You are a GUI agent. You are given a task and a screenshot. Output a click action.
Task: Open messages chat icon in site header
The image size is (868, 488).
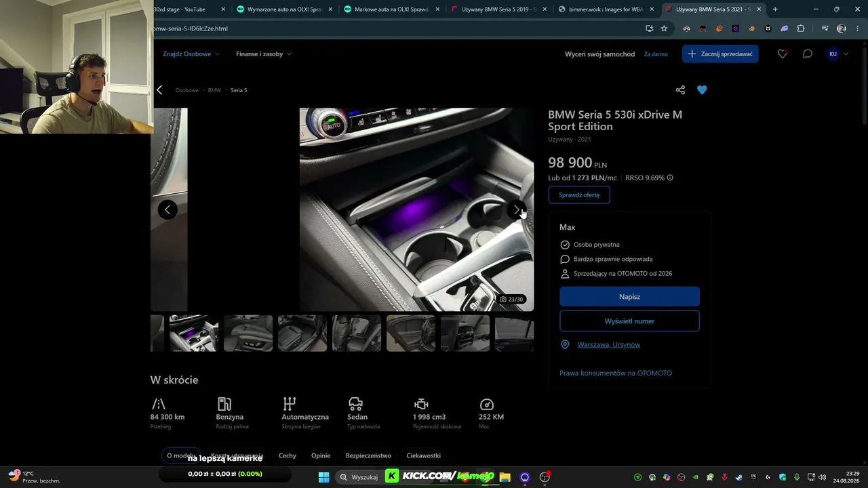tap(808, 54)
